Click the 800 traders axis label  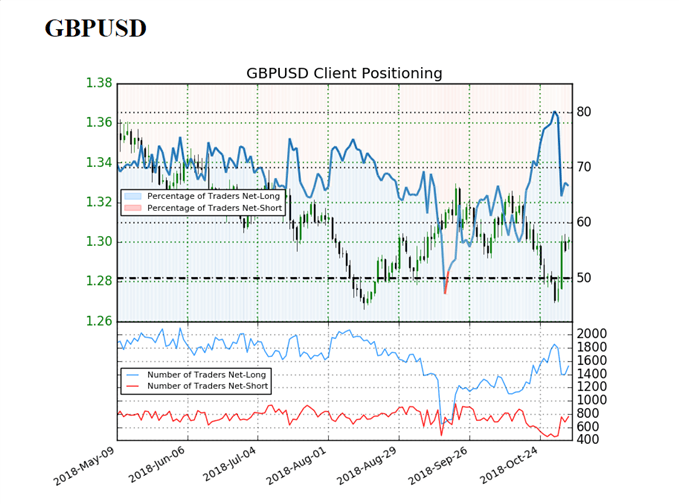click(x=588, y=414)
